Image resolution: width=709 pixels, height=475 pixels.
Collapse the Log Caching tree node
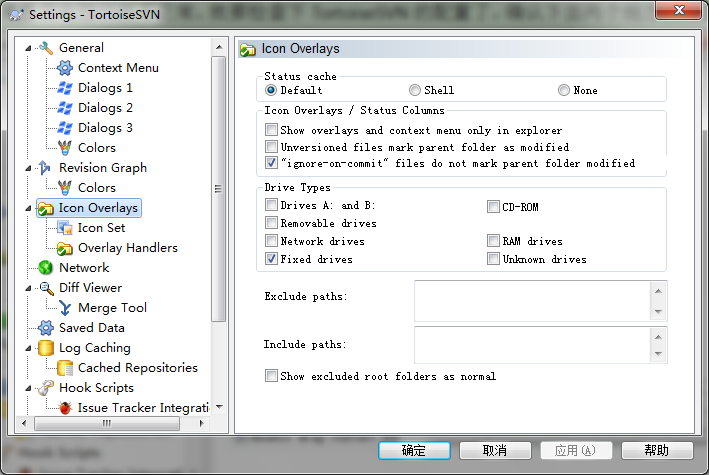pos(28,348)
